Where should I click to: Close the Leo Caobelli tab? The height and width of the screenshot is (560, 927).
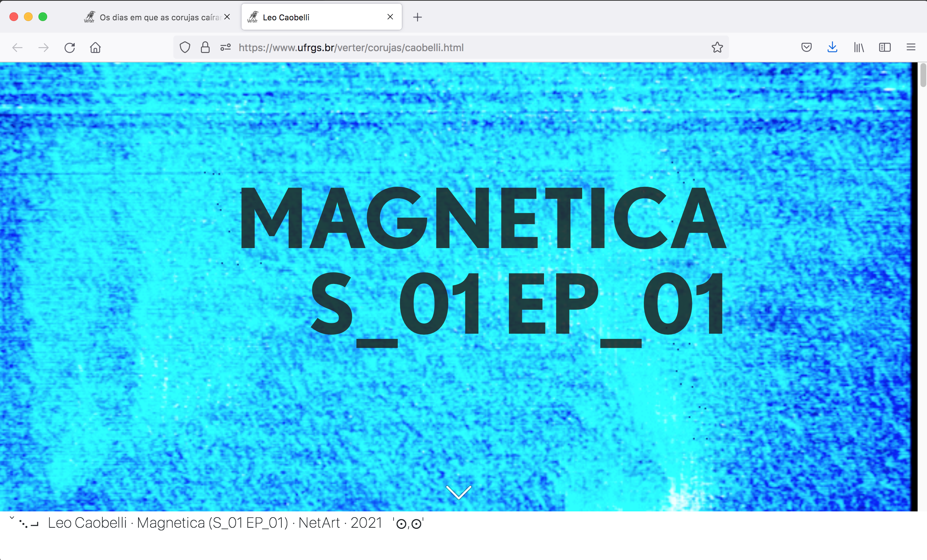click(390, 17)
